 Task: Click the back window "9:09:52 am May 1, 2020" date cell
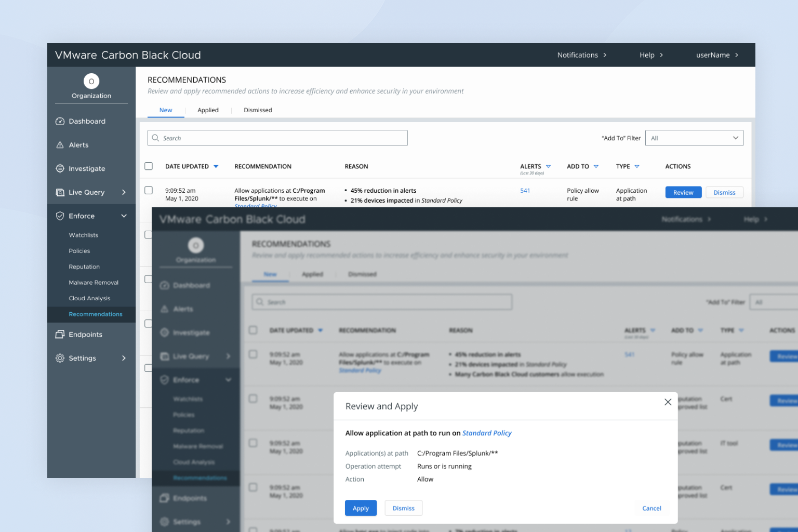click(x=182, y=194)
